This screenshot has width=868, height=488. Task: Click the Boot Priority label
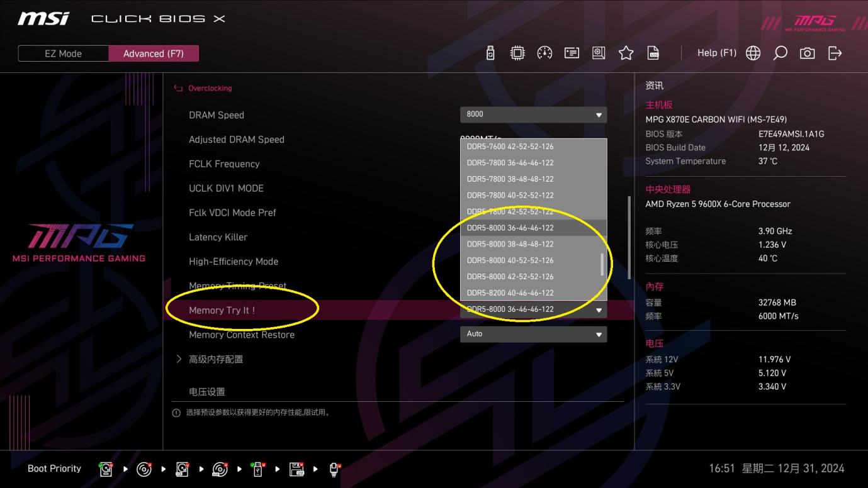tap(55, 469)
